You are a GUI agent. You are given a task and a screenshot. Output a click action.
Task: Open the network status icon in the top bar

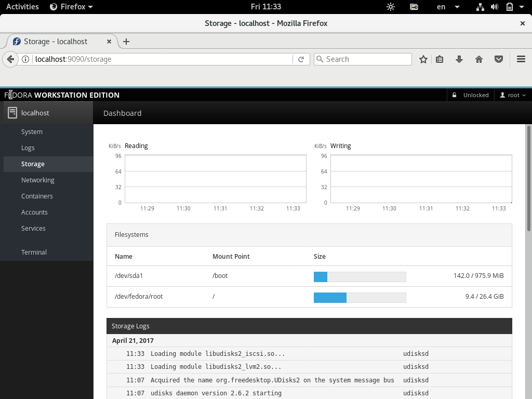click(x=480, y=7)
